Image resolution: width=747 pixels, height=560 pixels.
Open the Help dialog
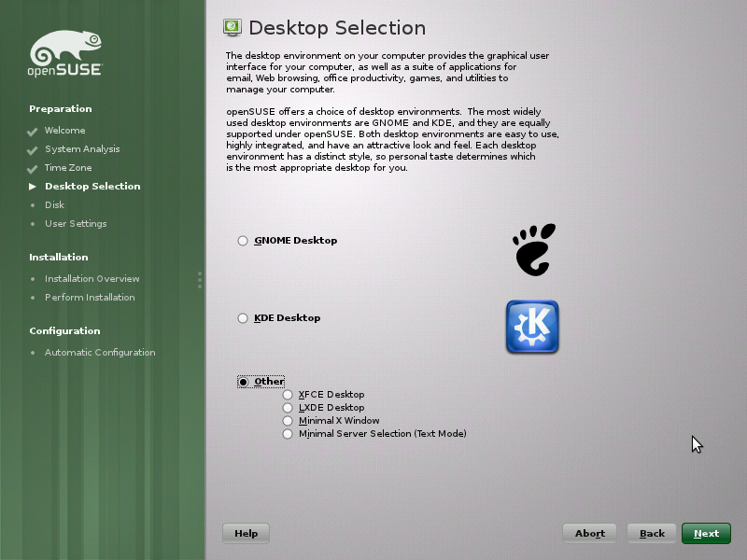245,533
